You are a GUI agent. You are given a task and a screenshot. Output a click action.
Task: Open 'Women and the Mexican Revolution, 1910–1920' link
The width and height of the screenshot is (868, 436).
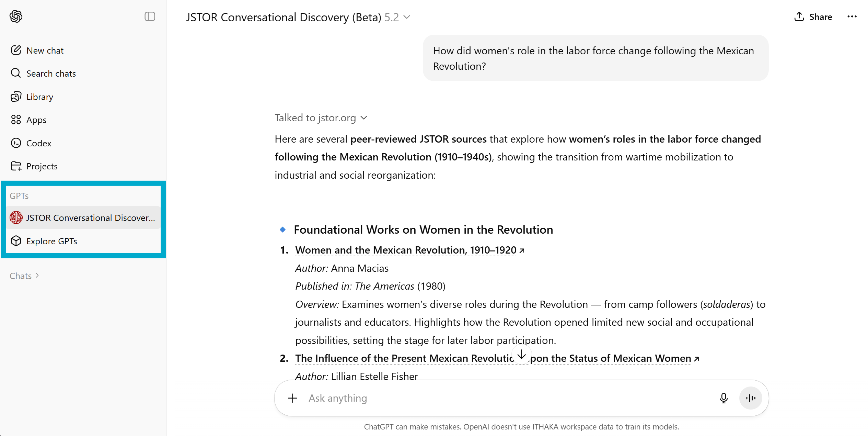point(406,250)
